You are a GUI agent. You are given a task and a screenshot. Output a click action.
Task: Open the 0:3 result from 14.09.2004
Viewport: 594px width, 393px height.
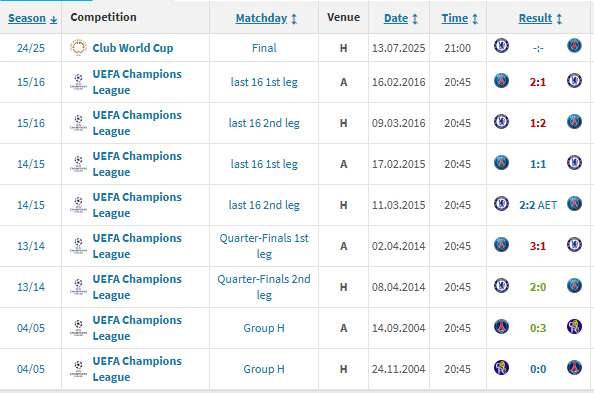click(538, 328)
